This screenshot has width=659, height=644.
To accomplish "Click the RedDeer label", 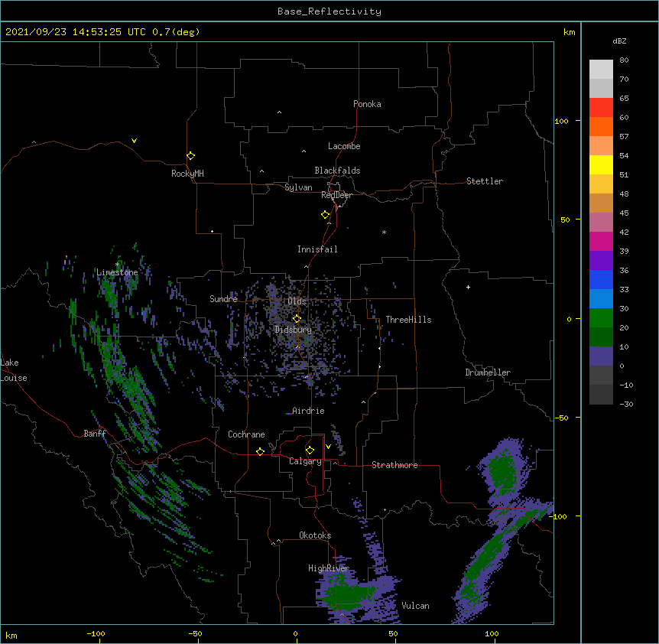I will point(336,195).
